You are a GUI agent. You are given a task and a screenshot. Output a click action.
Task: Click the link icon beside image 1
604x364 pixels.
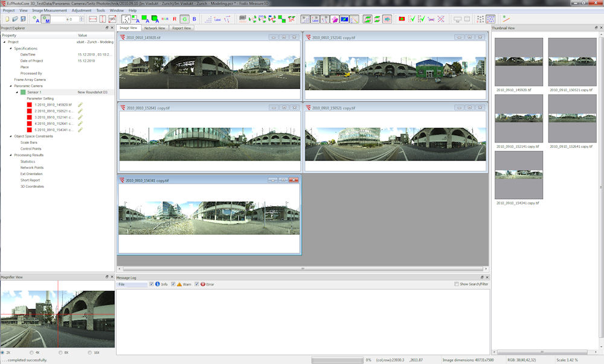point(80,105)
